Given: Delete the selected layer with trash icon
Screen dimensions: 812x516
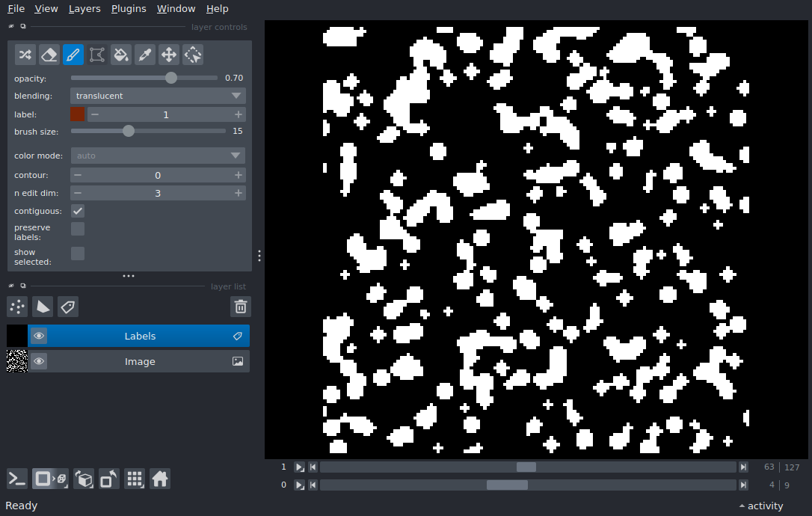Looking at the screenshot, I should [x=240, y=307].
